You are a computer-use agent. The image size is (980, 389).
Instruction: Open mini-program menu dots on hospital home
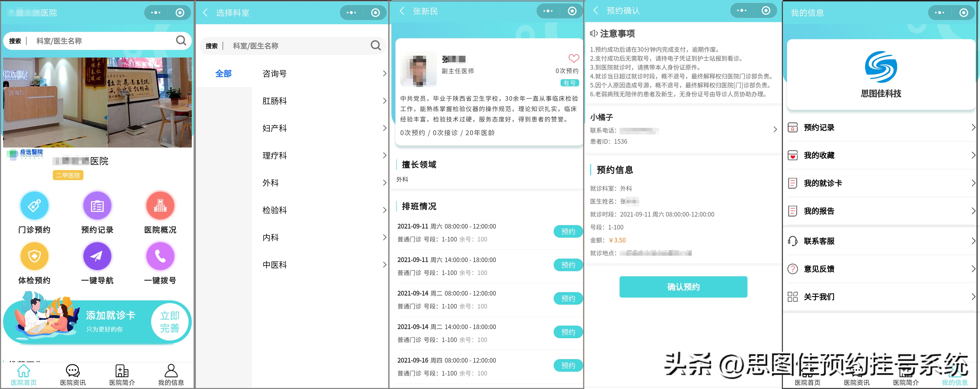(x=156, y=13)
